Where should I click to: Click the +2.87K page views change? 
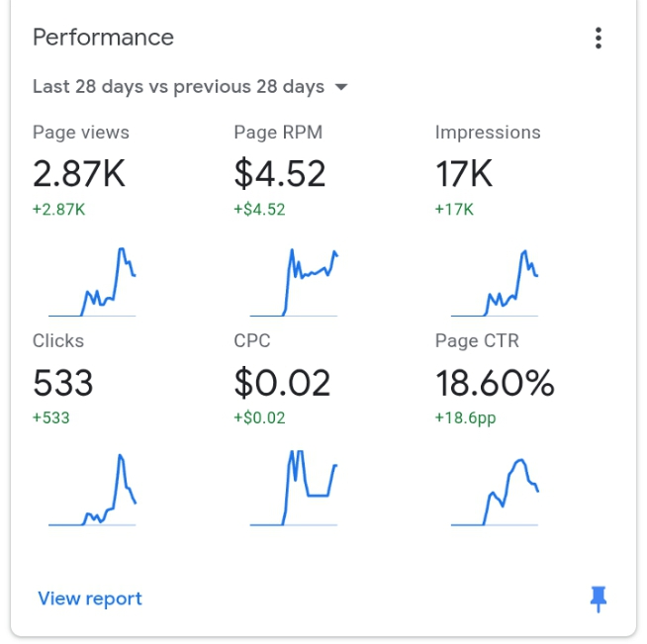click(58, 210)
